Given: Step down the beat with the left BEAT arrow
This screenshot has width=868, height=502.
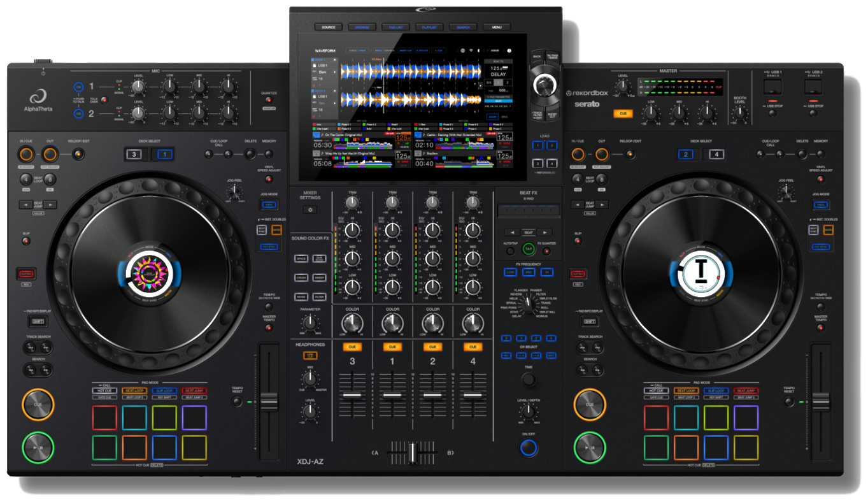Looking at the screenshot, I should 511,233.
